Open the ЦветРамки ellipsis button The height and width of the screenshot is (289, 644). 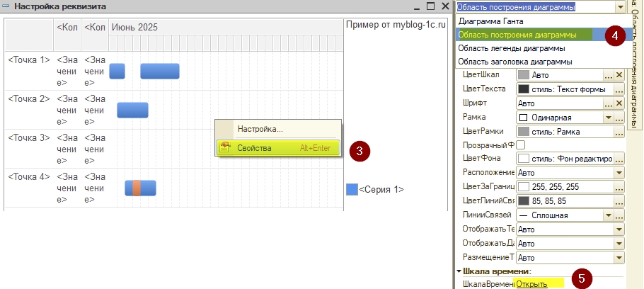(x=619, y=132)
